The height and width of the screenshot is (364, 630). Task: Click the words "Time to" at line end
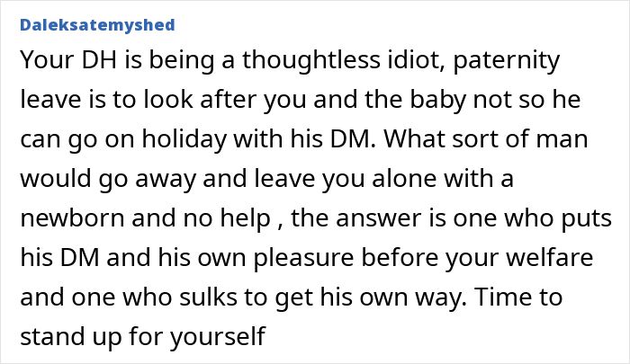[x=518, y=297]
